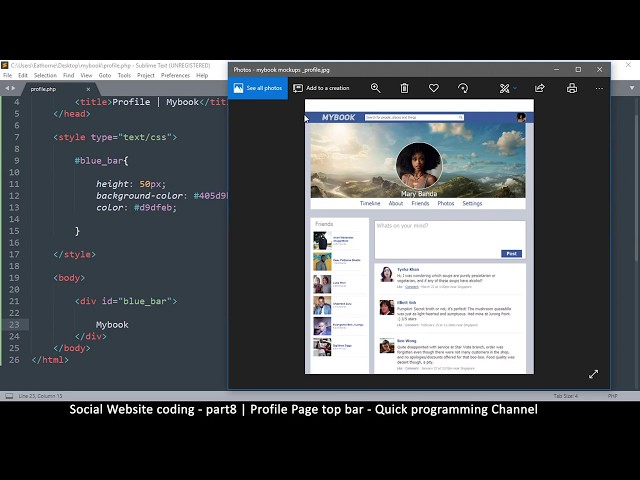Go to previous tab with left arrow
The height and width of the screenshot is (480, 640).
7,88
